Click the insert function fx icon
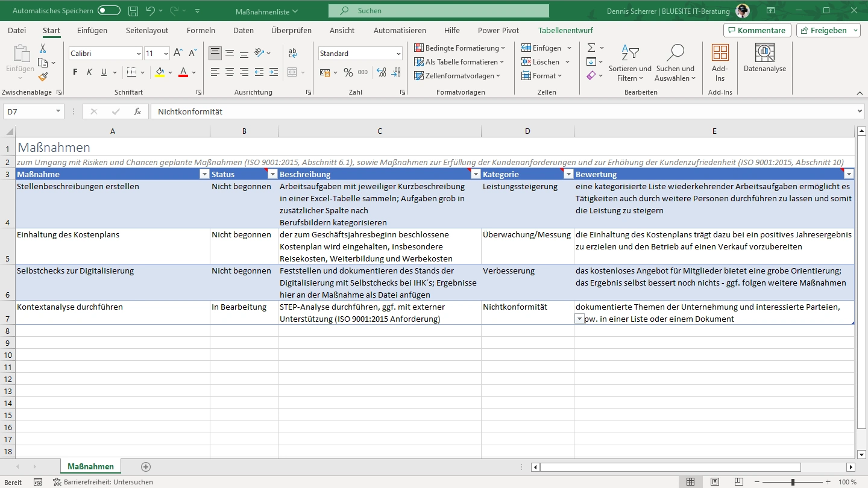Image resolution: width=868 pixels, height=488 pixels. 137,111
